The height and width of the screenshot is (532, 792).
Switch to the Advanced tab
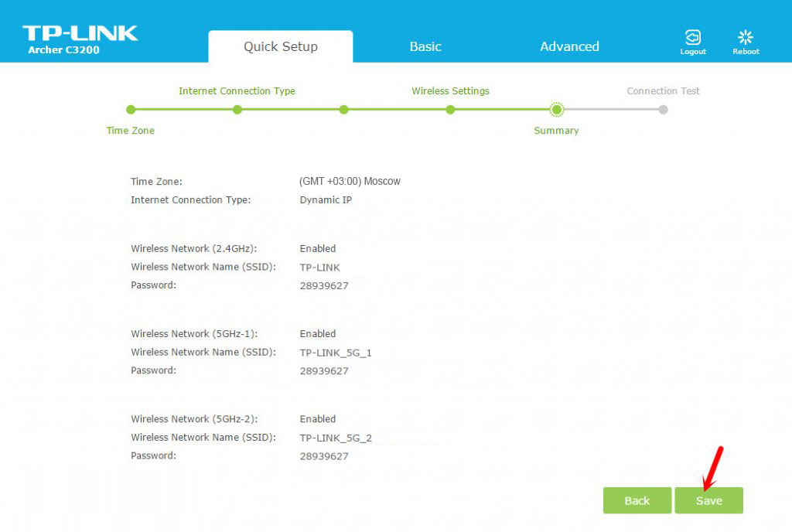[569, 46]
